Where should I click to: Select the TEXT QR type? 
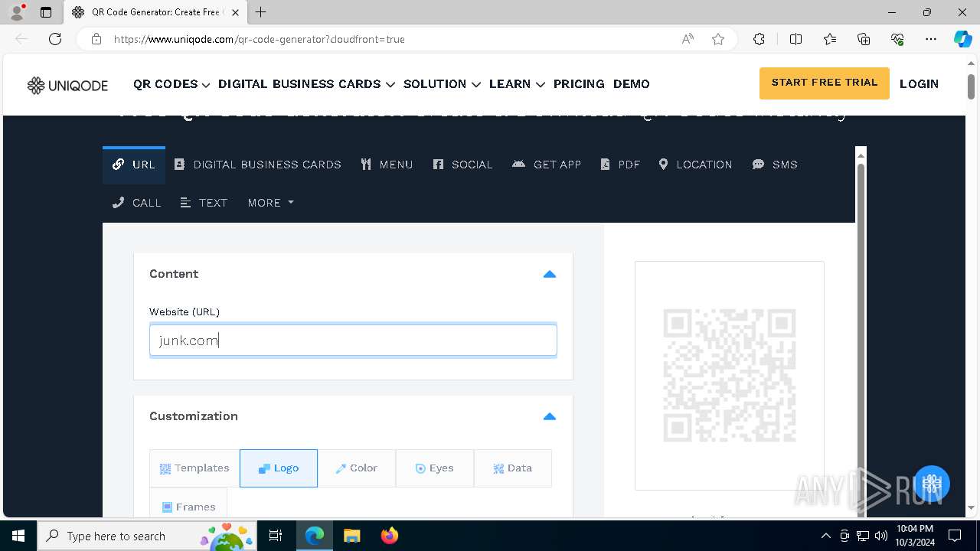204,203
